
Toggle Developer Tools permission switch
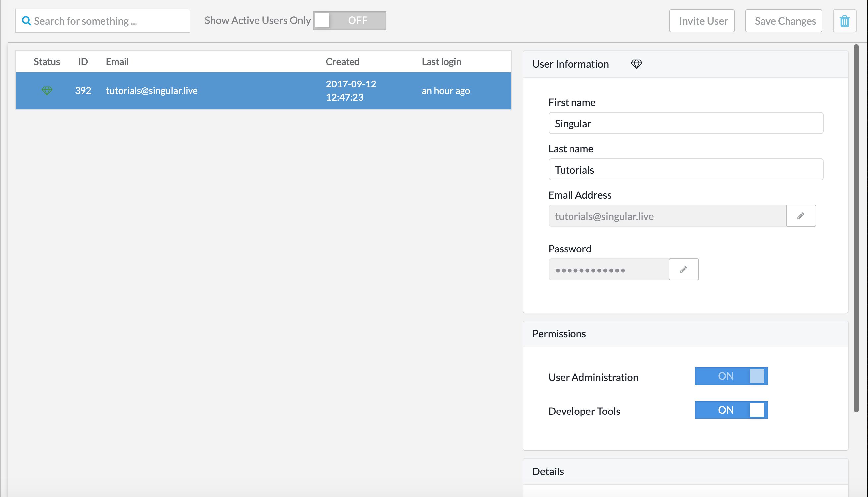pyautogui.click(x=731, y=410)
